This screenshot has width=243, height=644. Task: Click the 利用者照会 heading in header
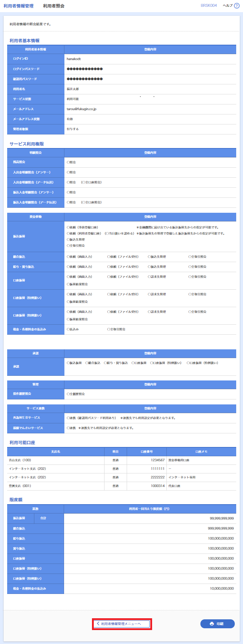54,6
